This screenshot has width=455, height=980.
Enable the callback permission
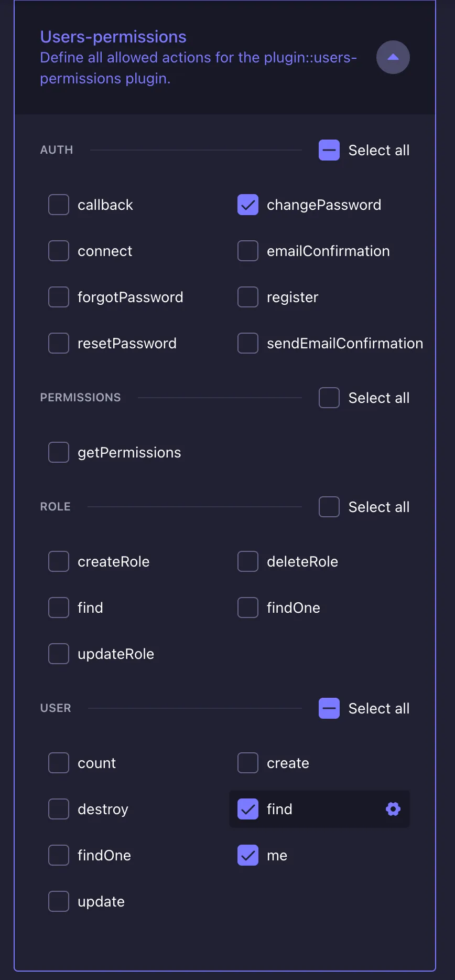58,205
